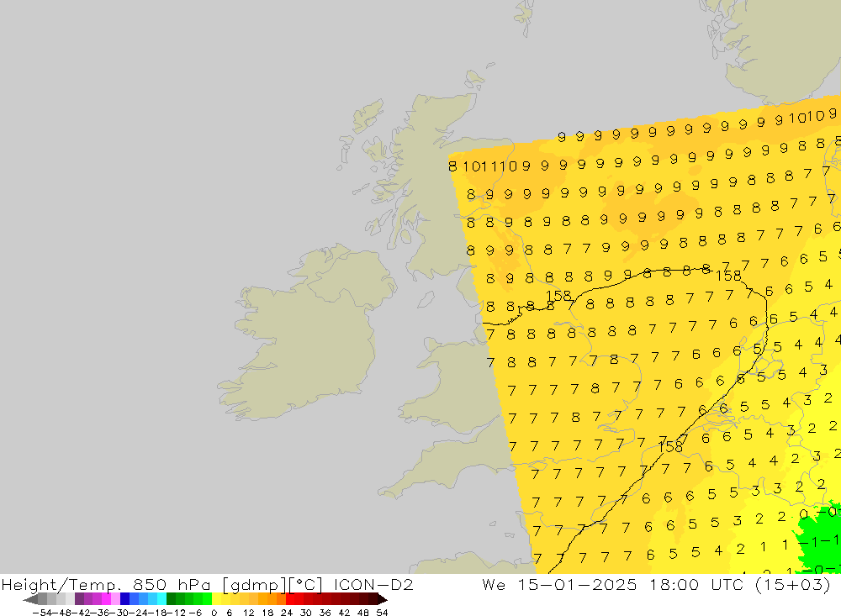Click the southernmost '158' contour label
841x616 pixels.
(x=670, y=446)
